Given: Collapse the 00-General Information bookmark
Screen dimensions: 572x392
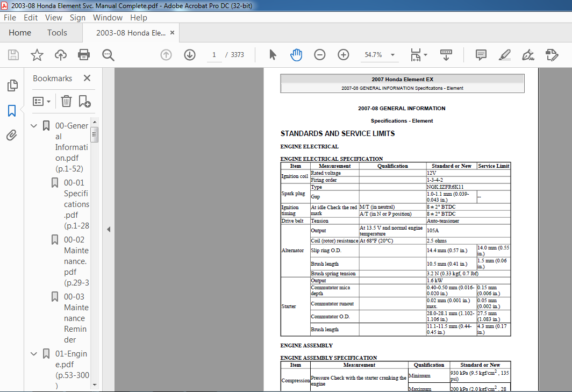Looking at the screenshot, I should click(x=34, y=126).
